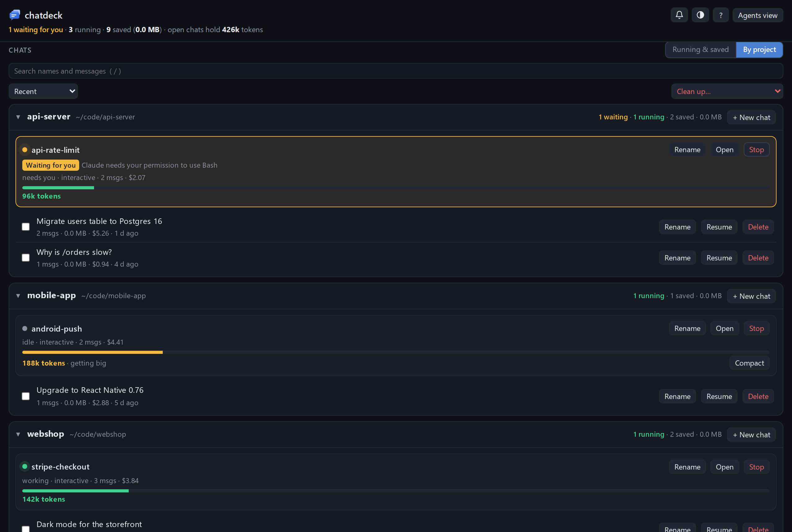Click the 1 waiting for you status

pyautogui.click(x=36, y=29)
